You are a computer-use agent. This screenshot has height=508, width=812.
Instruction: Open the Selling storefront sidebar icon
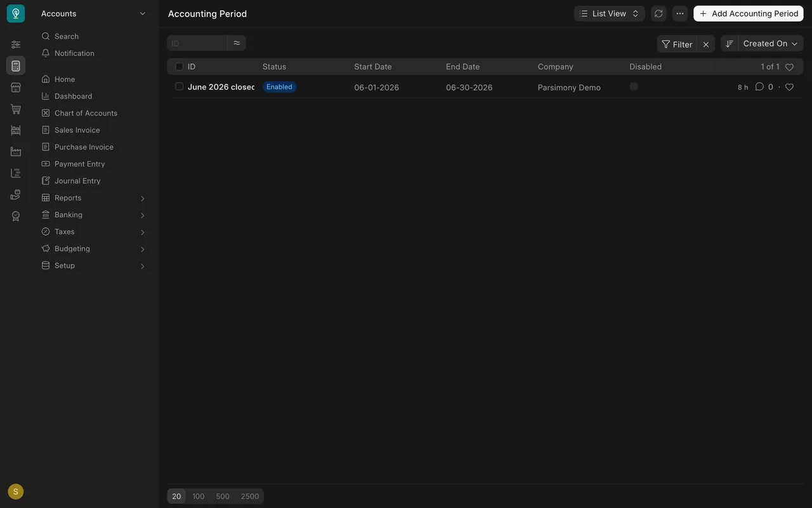coord(16,88)
